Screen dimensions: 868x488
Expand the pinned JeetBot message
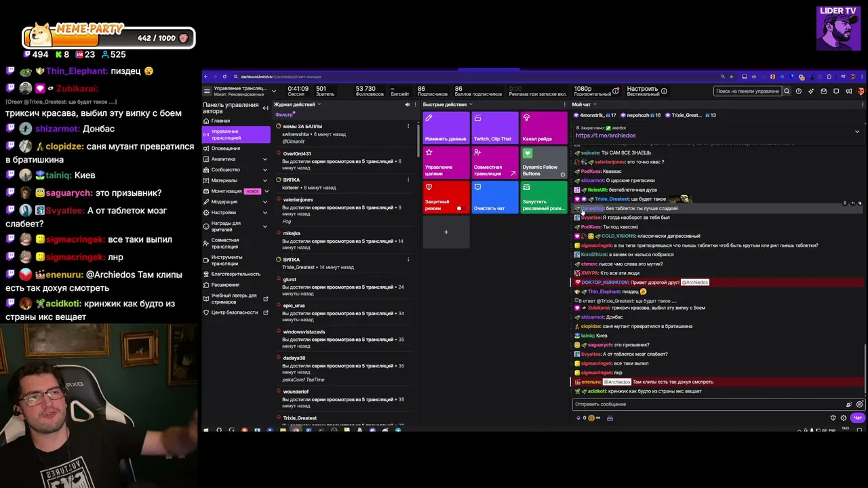click(857, 131)
